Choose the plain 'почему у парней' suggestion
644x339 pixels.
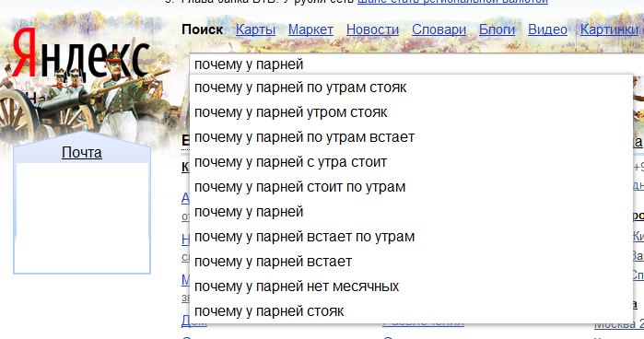411,212
